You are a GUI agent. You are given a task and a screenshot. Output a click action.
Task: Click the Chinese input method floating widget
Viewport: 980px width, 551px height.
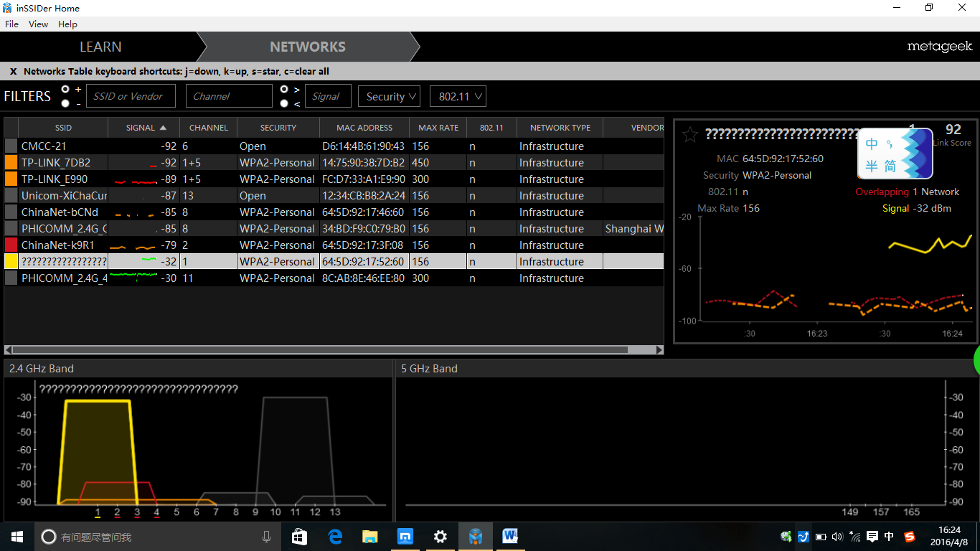click(895, 154)
